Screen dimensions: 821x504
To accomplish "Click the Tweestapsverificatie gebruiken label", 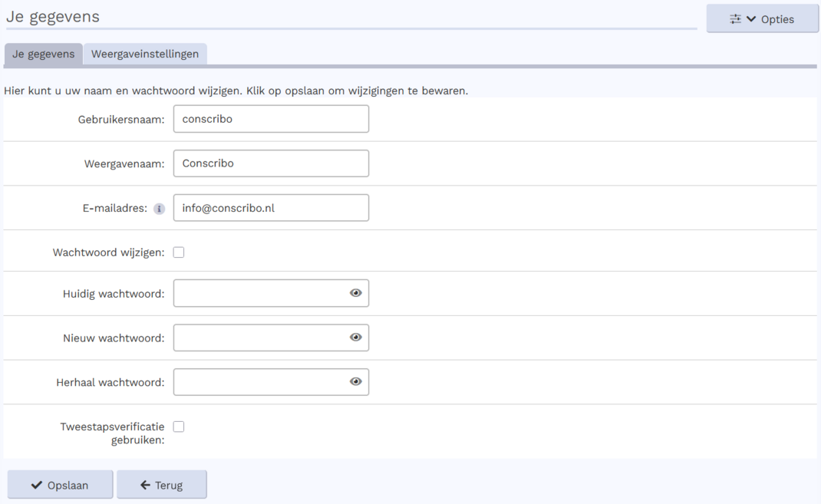I will (x=112, y=433).
